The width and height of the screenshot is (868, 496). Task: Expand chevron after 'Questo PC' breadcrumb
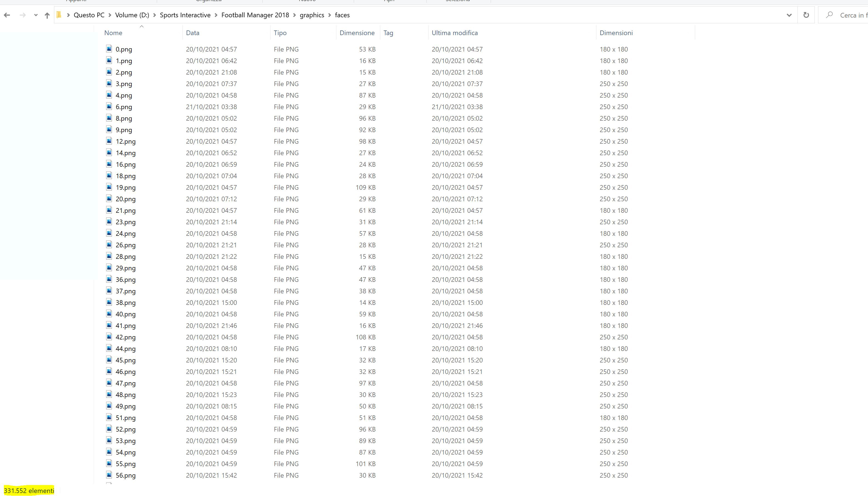coord(110,15)
